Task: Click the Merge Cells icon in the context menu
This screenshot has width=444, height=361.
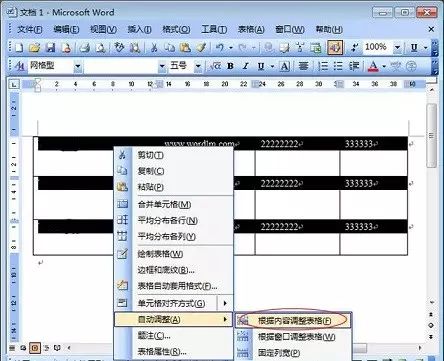Action: coord(122,204)
